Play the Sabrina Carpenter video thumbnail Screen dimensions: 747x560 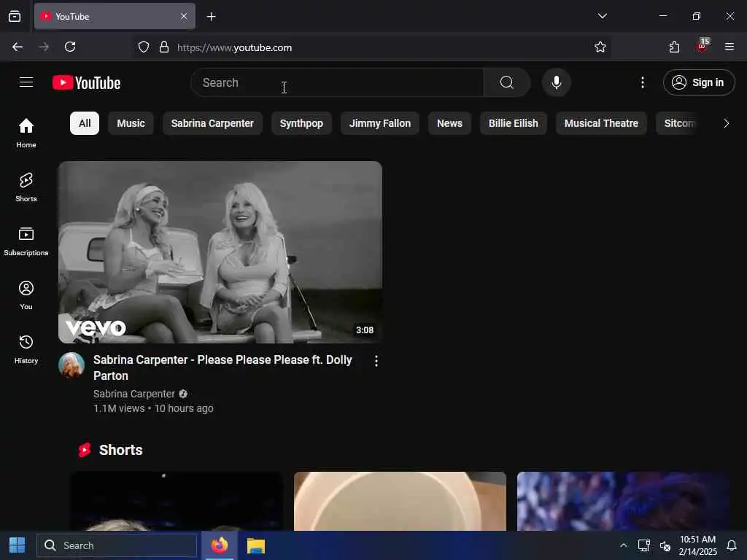pyautogui.click(x=220, y=252)
